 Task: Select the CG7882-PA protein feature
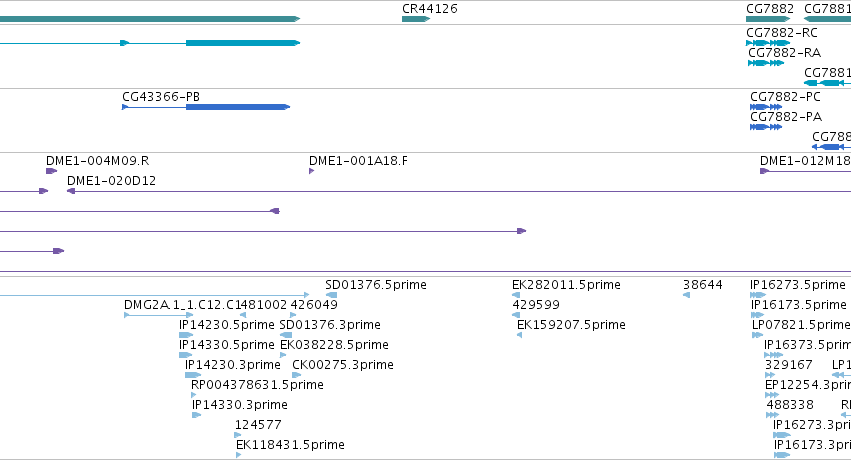click(766, 127)
